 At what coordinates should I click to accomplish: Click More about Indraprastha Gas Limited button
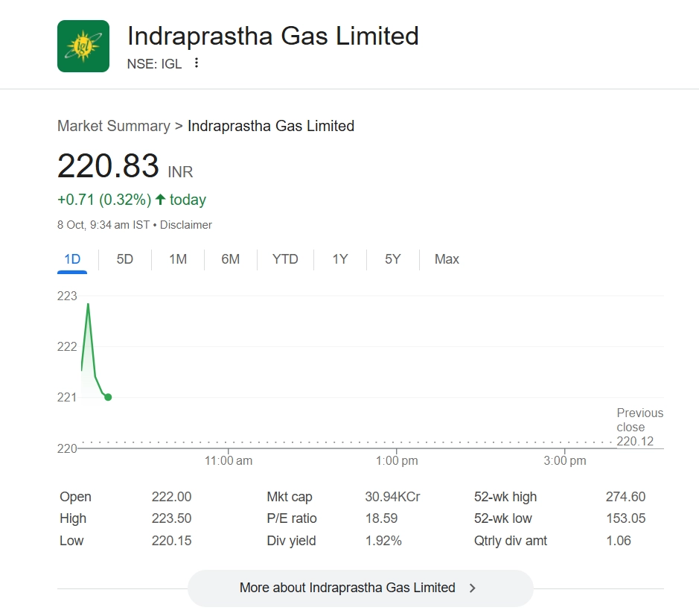pyautogui.click(x=360, y=588)
